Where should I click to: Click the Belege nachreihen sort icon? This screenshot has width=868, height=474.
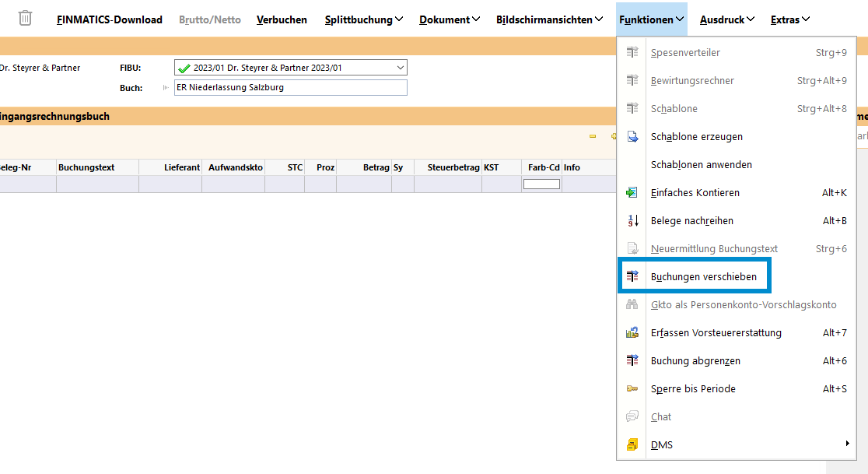(x=632, y=221)
